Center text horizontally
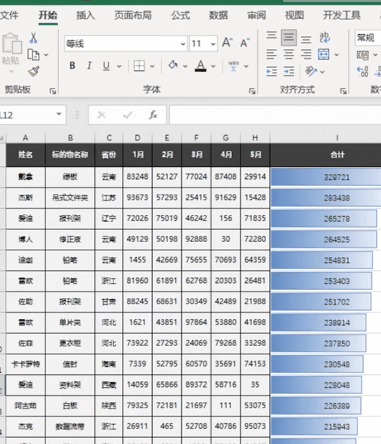This screenshot has height=444, width=381. [289, 54]
